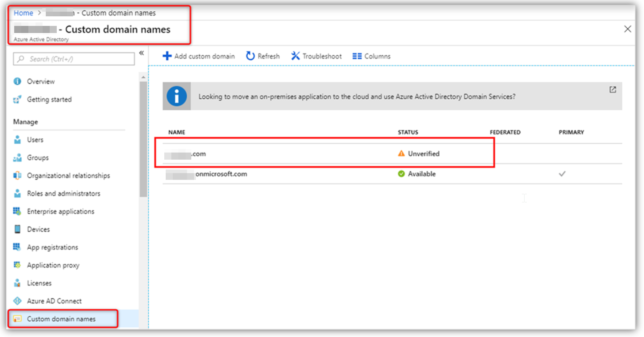Click the Organizational relationships icon
This screenshot has height=337, width=644.
pyautogui.click(x=17, y=175)
